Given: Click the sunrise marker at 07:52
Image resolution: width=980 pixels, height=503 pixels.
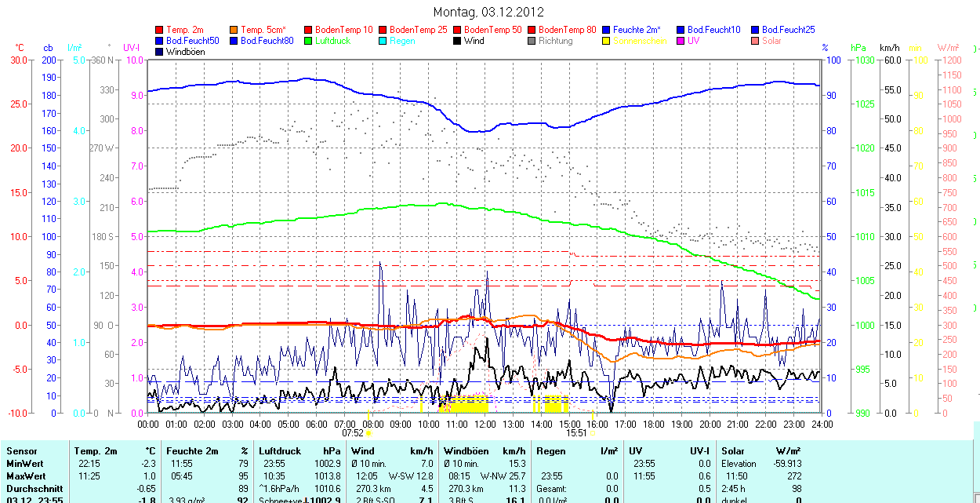Looking at the screenshot, I should 369,432.
